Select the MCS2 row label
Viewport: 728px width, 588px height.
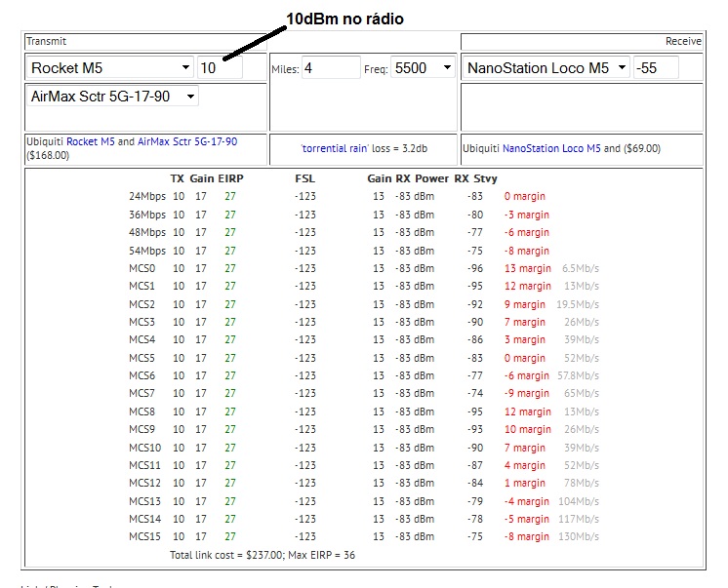(142, 305)
